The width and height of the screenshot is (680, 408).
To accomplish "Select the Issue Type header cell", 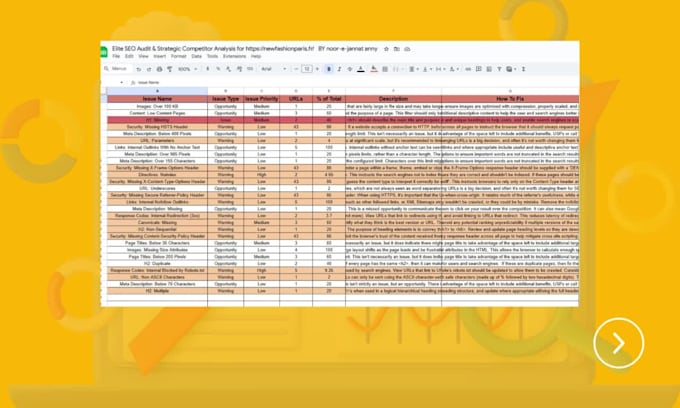I will pos(226,99).
